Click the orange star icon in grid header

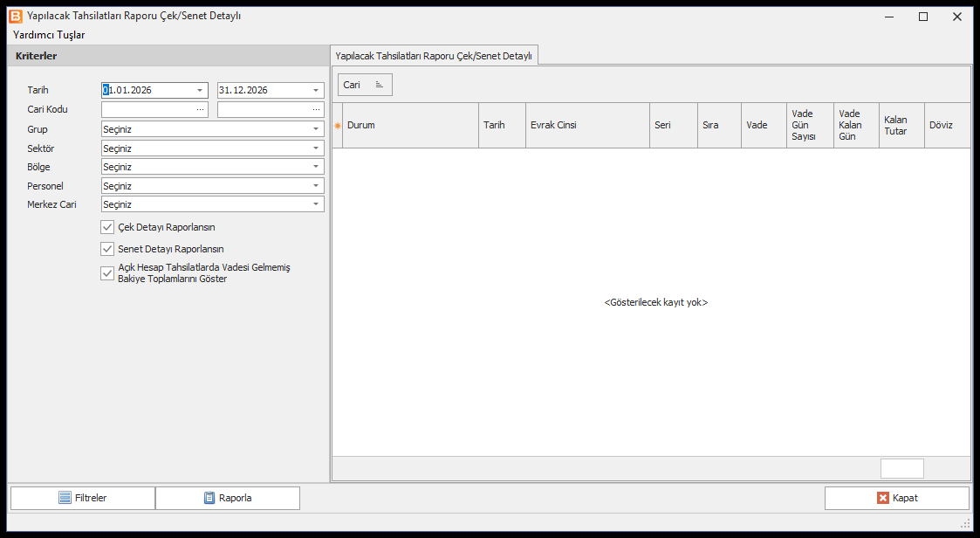[x=338, y=126]
